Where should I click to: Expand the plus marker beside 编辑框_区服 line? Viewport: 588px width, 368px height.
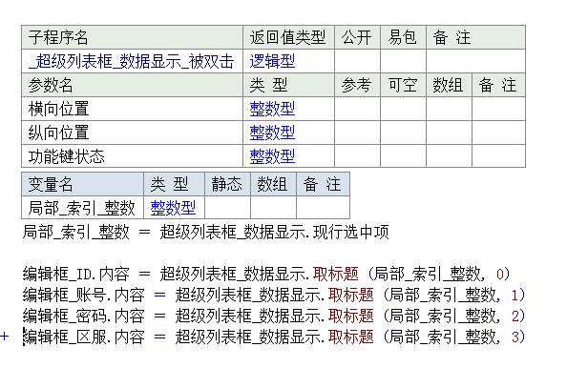click(x=5, y=337)
